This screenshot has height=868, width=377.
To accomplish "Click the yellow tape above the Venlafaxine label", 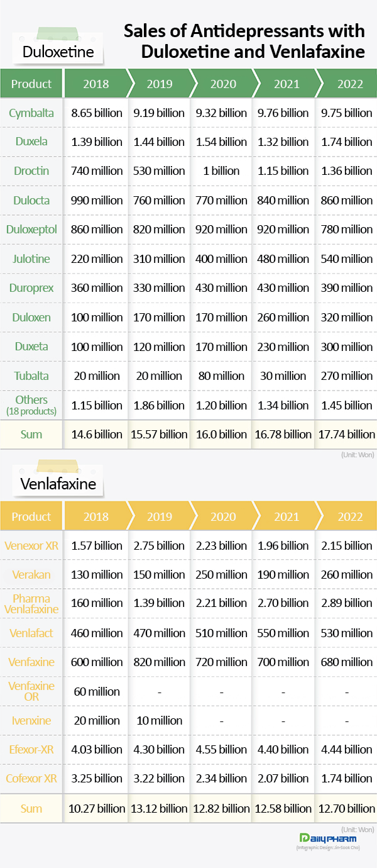I will point(58,467).
